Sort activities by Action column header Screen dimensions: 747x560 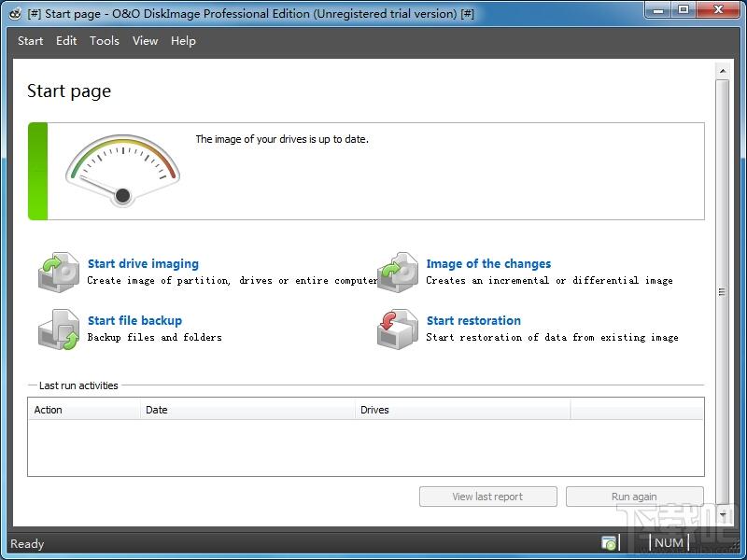tap(84, 410)
